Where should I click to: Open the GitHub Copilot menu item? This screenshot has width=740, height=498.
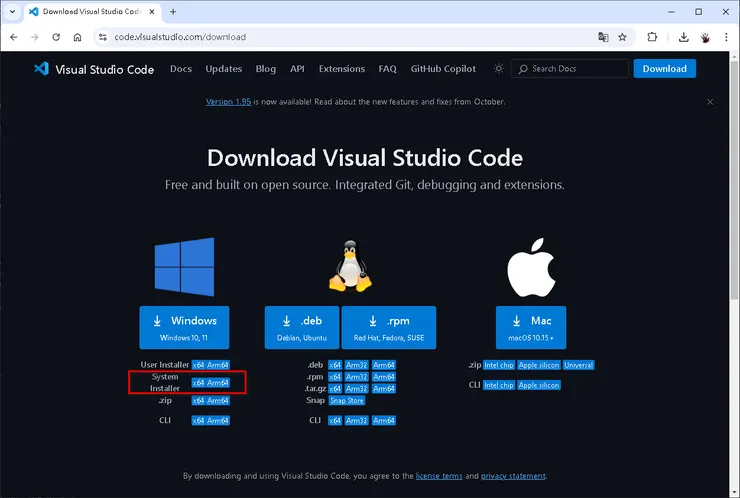(x=443, y=69)
